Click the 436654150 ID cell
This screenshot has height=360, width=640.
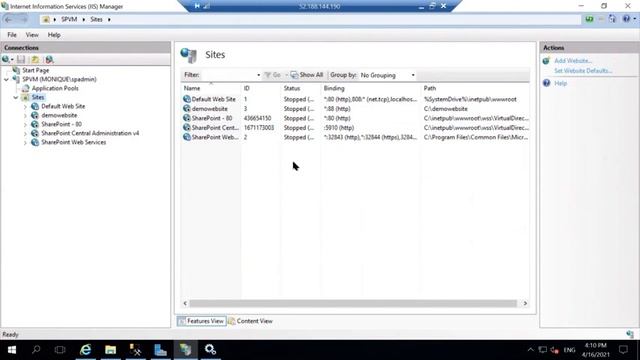(x=258, y=118)
